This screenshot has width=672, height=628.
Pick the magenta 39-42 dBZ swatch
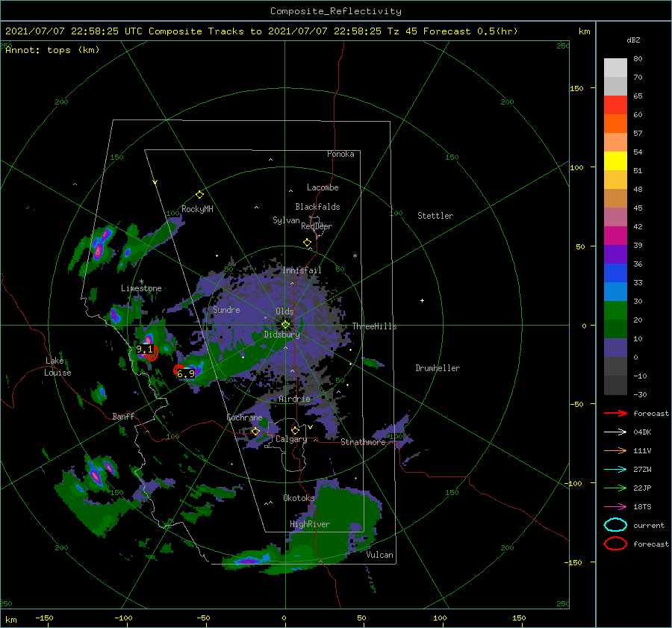[615, 236]
